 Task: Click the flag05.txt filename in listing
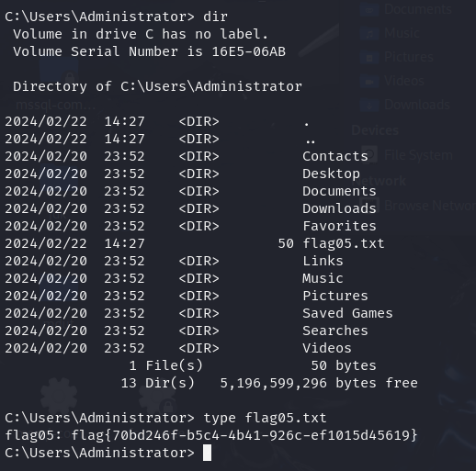pyautogui.click(x=344, y=243)
